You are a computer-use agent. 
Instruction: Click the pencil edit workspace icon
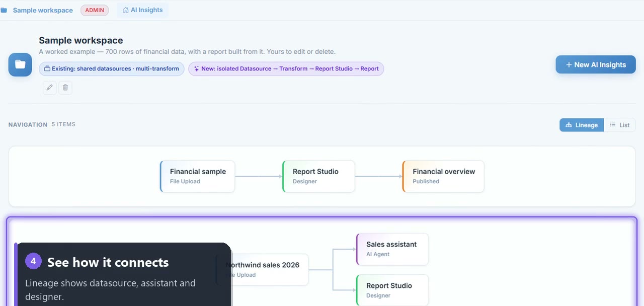pyautogui.click(x=49, y=88)
